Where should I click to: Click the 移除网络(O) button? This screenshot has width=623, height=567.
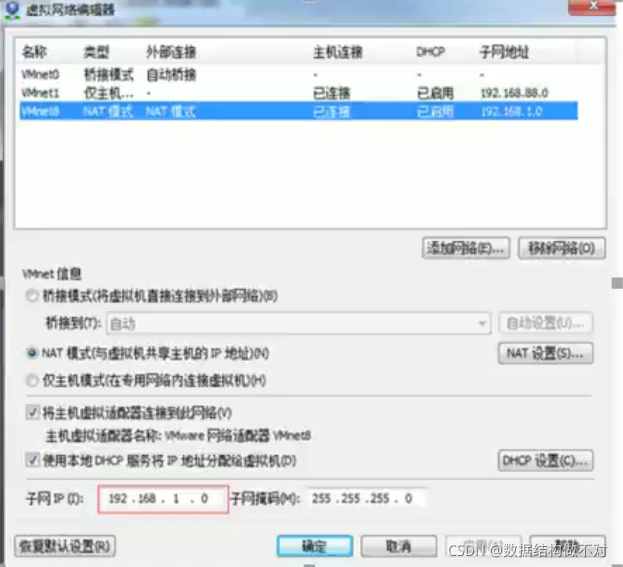[561, 248]
